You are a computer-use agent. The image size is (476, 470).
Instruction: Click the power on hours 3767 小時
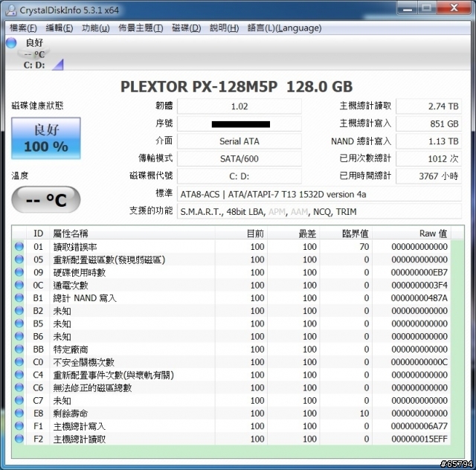(x=428, y=176)
